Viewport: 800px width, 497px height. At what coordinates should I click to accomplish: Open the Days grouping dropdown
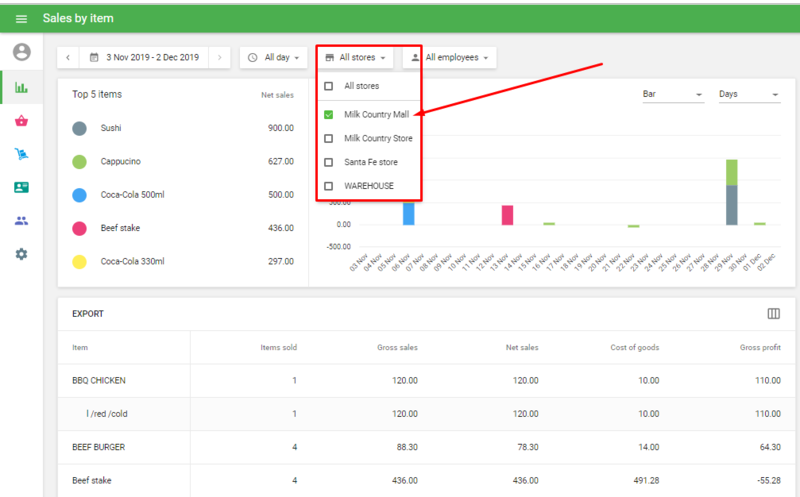[748, 94]
